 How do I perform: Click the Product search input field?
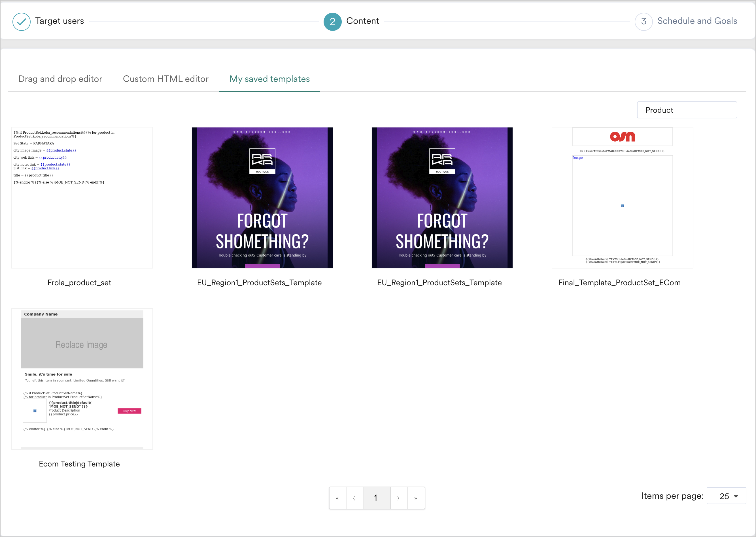pos(687,110)
